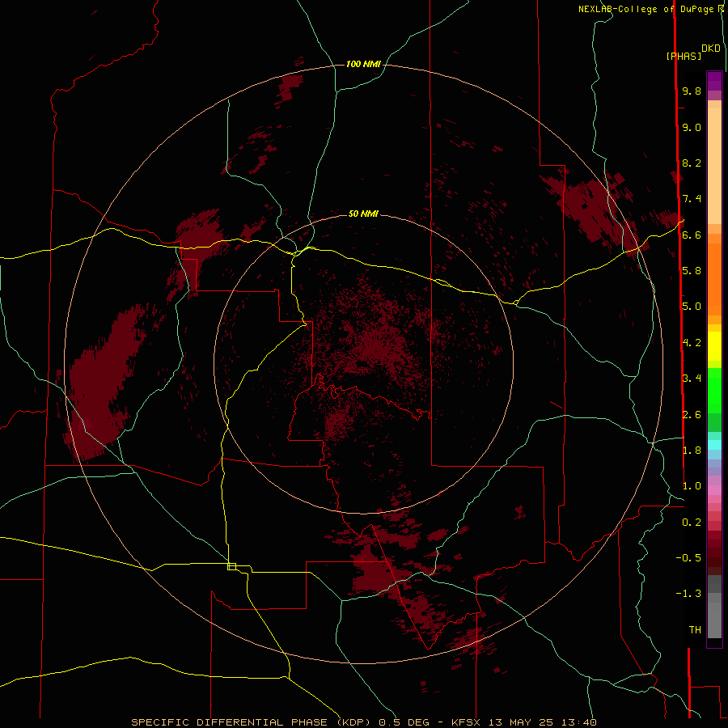This screenshot has height=728, width=728.
Task: Click the yellow section of the color scale
Action: point(714,346)
